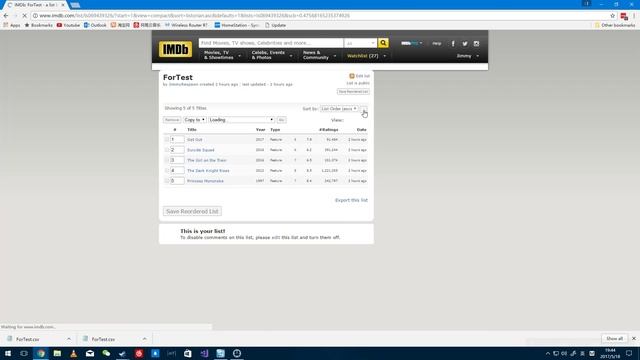Click the order number field for item 2
This screenshot has width=640, height=360.
(x=177, y=150)
